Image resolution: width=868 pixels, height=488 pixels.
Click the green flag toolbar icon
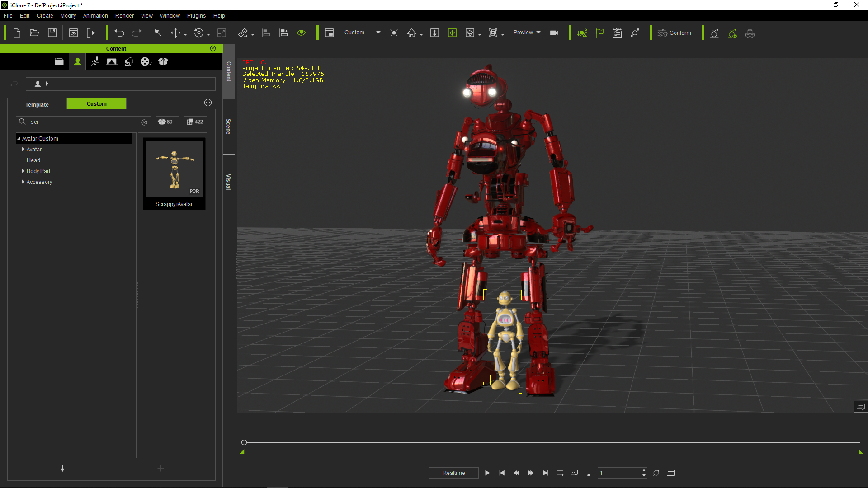pyautogui.click(x=599, y=33)
